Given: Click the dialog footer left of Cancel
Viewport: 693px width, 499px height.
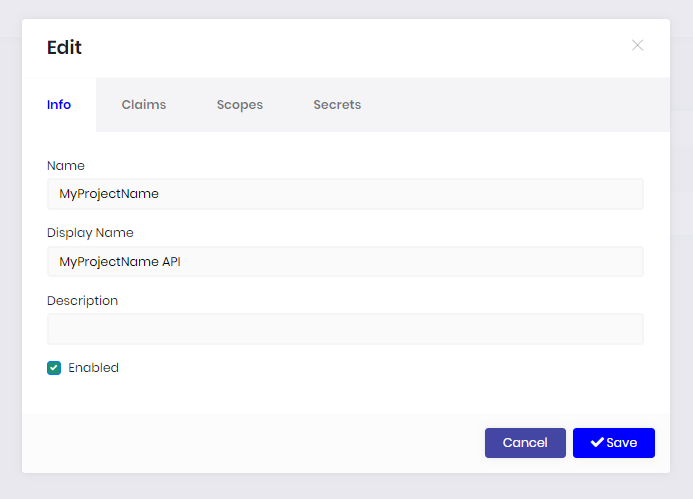Looking at the screenshot, I should (x=250, y=443).
